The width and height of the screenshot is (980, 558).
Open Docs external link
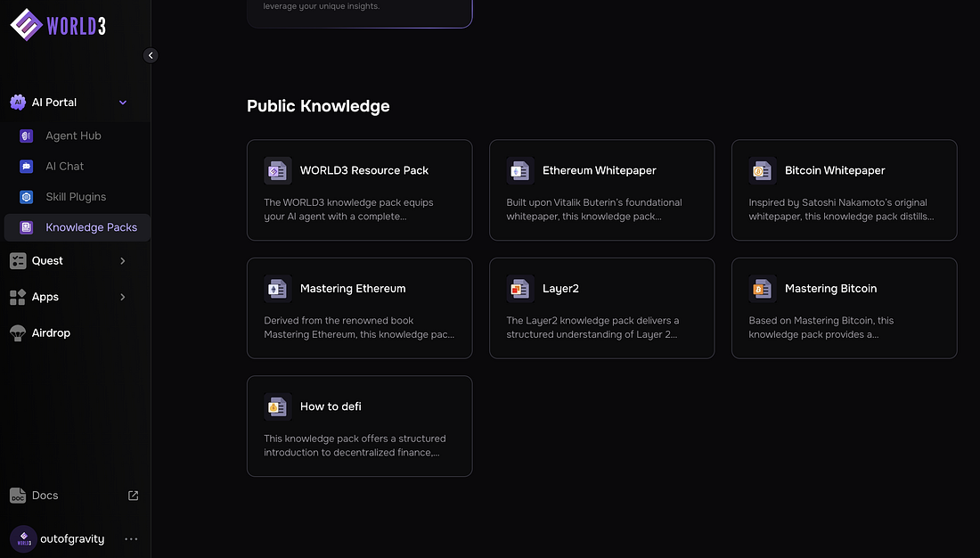45,496
